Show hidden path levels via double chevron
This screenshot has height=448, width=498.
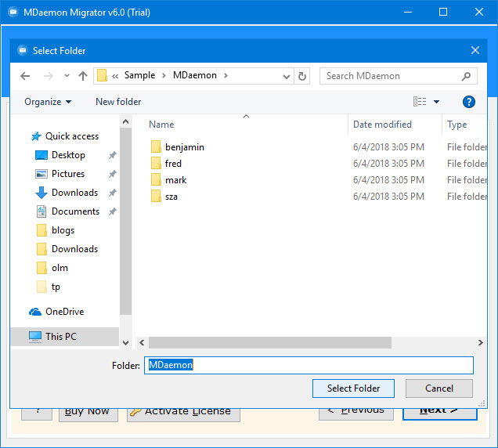[x=115, y=76]
